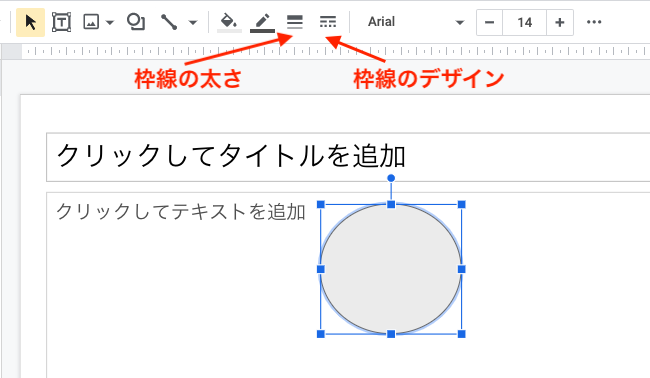
Task: Click the Insert image icon
Action: tap(91, 22)
